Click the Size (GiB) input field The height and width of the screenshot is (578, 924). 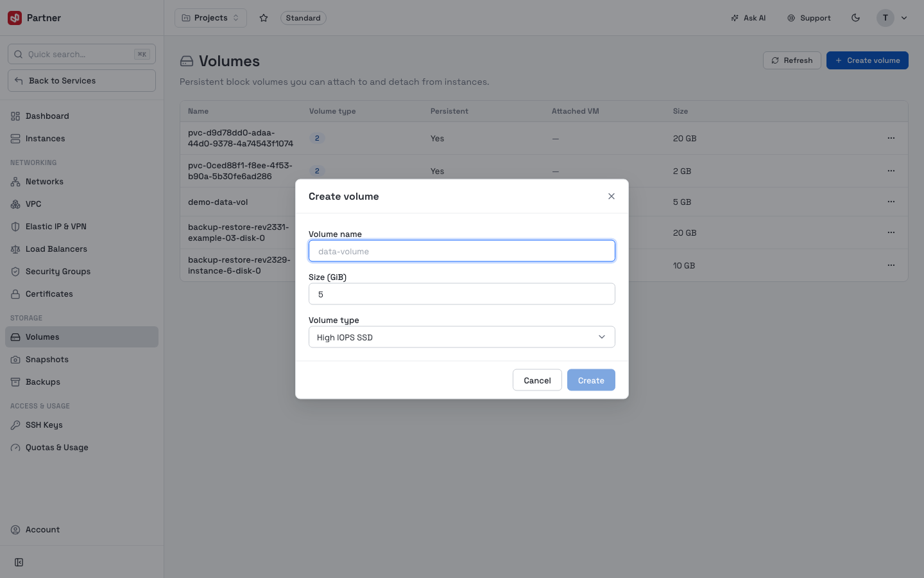coord(462,294)
